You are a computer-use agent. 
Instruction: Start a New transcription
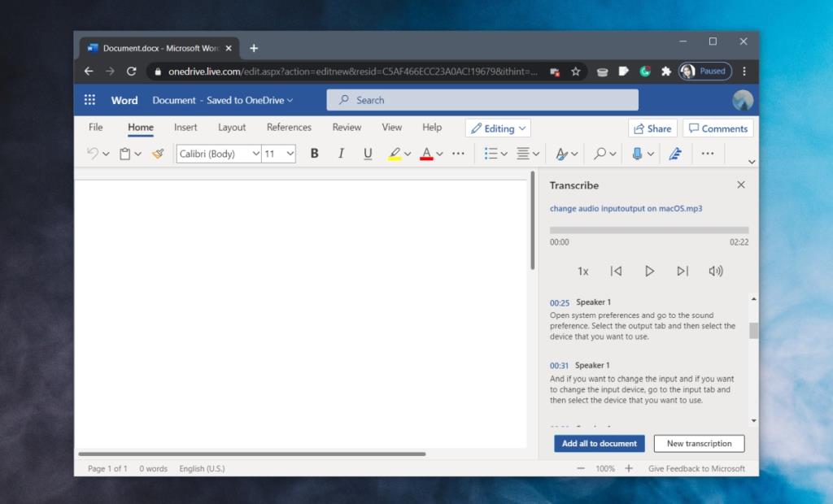[x=699, y=443]
